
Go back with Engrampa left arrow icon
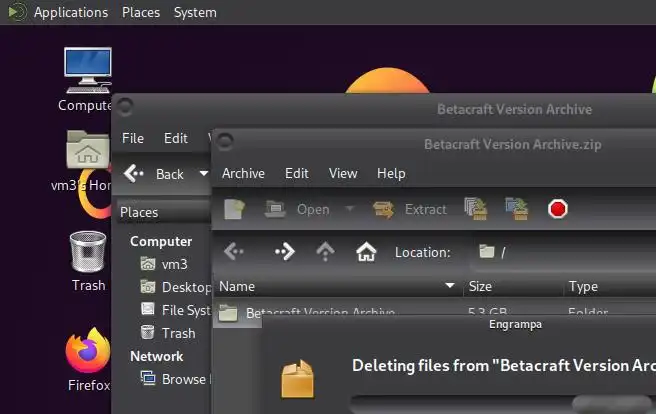click(234, 252)
